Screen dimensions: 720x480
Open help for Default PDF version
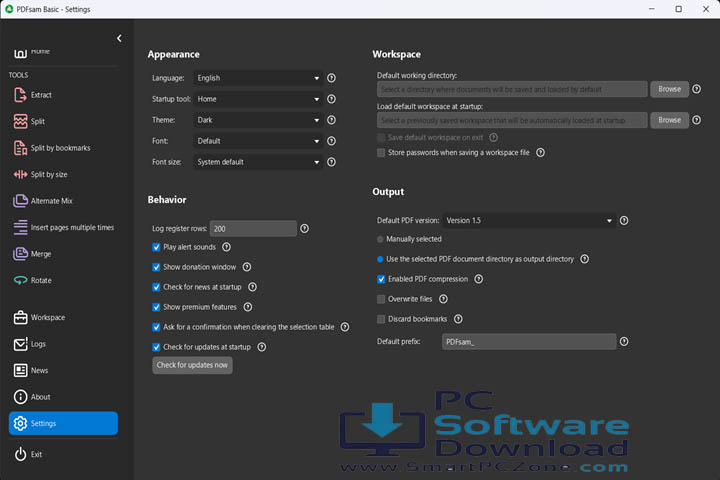point(624,220)
